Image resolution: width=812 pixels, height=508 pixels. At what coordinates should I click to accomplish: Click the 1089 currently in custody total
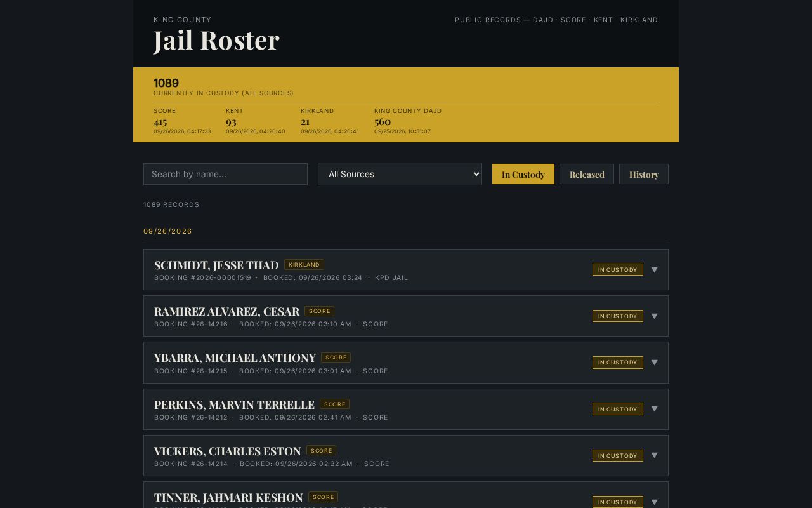pyautogui.click(x=166, y=83)
